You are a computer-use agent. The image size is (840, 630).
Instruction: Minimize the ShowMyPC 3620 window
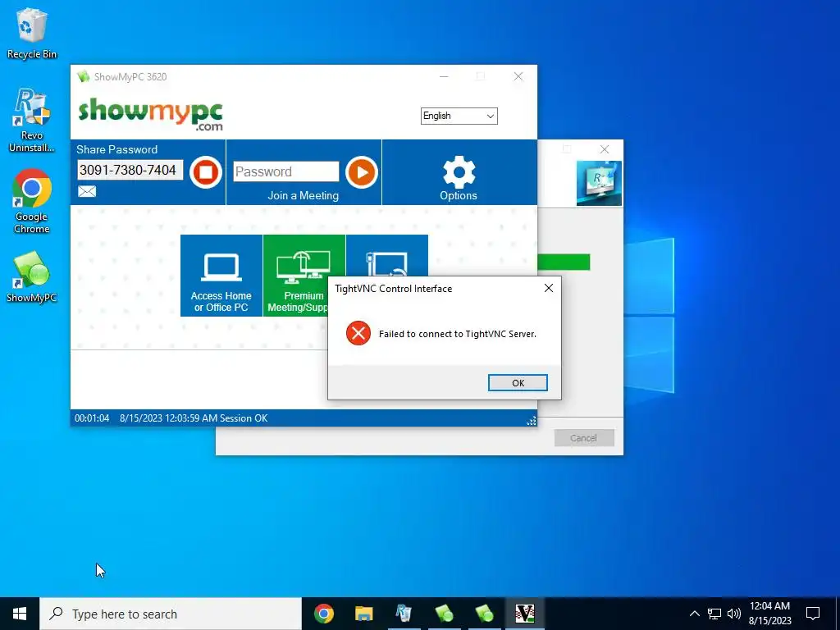444,76
